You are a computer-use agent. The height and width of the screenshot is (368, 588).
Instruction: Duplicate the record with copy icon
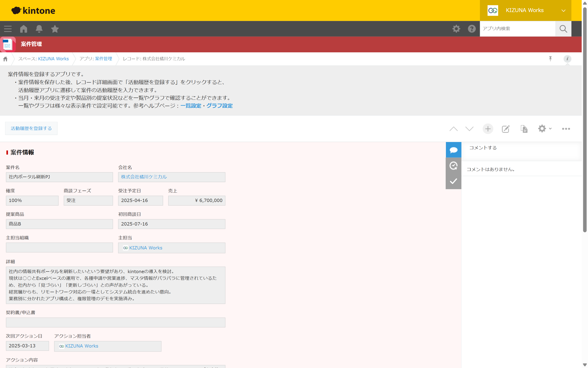524,129
